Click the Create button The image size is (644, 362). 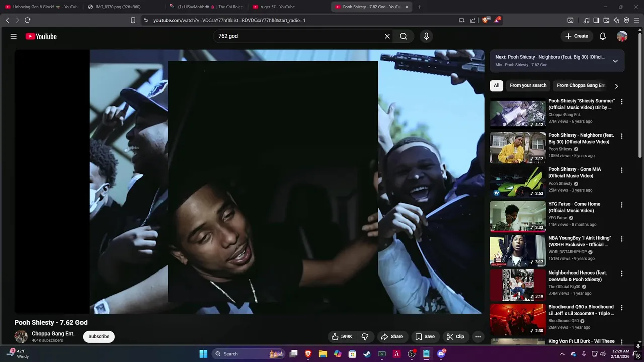[x=577, y=36]
